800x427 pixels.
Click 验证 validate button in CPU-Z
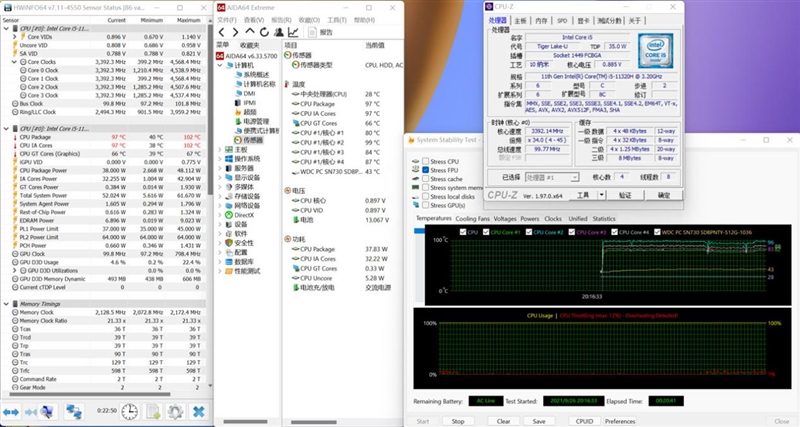coord(626,195)
